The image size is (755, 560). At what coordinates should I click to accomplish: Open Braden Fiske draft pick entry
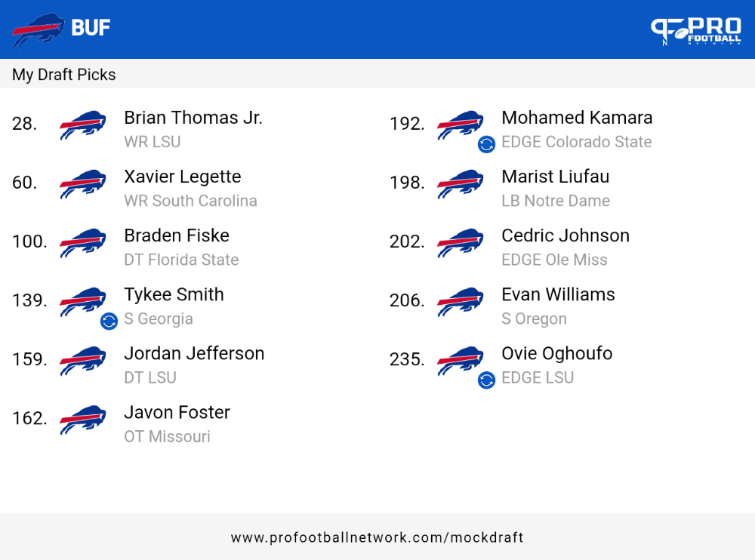click(x=125, y=248)
